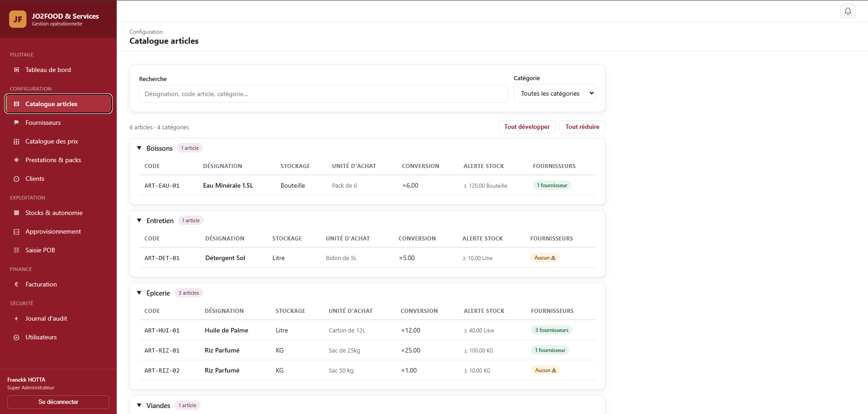Screen dimensions: 868x414
Task: Open the Clients page
Action: pos(58,179)
